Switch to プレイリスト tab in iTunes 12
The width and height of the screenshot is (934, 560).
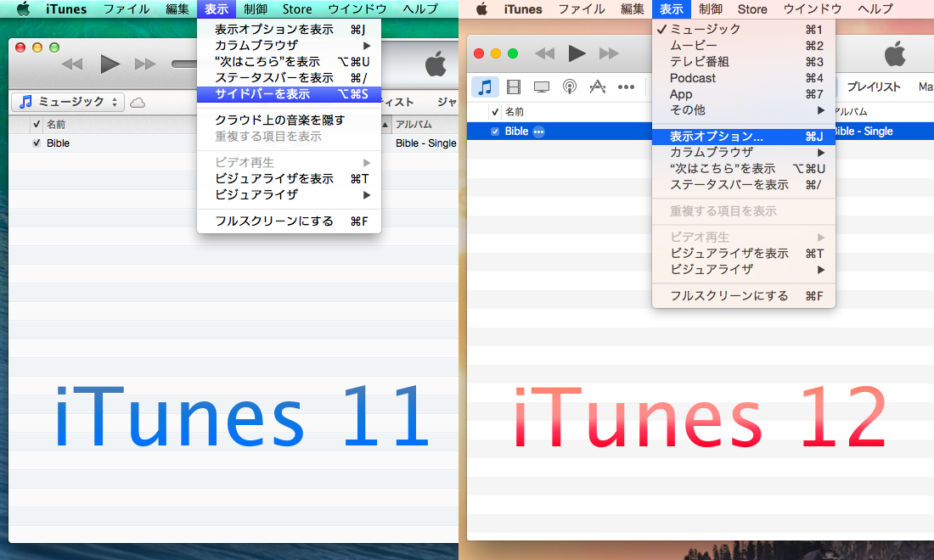click(x=874, y=87)
